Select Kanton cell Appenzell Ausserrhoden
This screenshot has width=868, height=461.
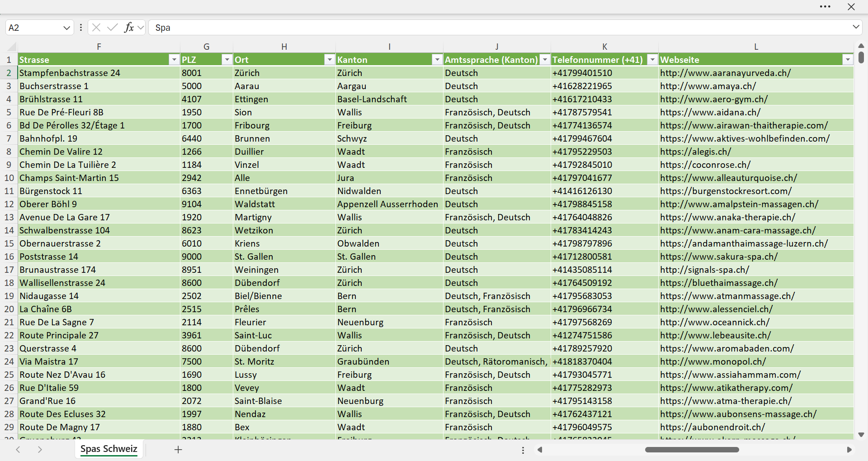pyautogui.click(x=389, y=204)
